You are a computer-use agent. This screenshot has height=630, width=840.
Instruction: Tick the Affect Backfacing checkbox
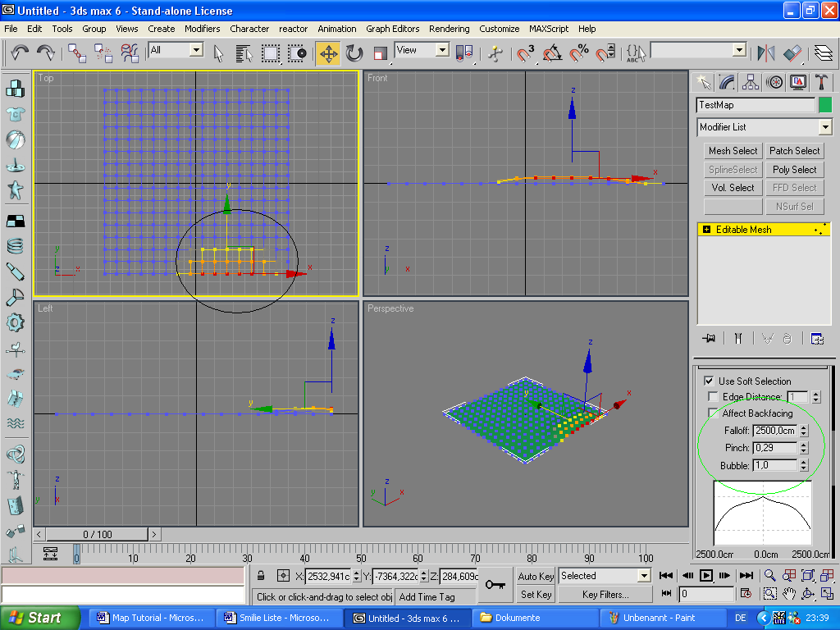[713, 413]
